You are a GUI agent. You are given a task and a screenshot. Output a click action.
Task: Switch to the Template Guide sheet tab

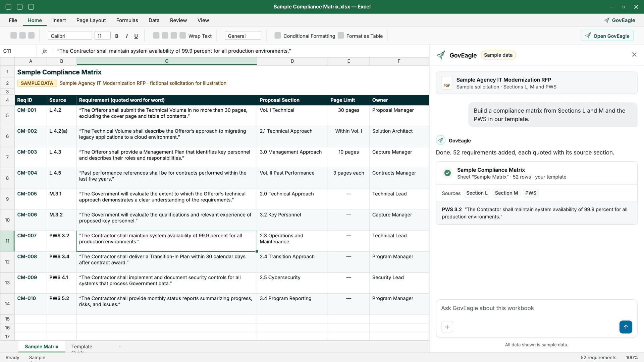[82, 347]
